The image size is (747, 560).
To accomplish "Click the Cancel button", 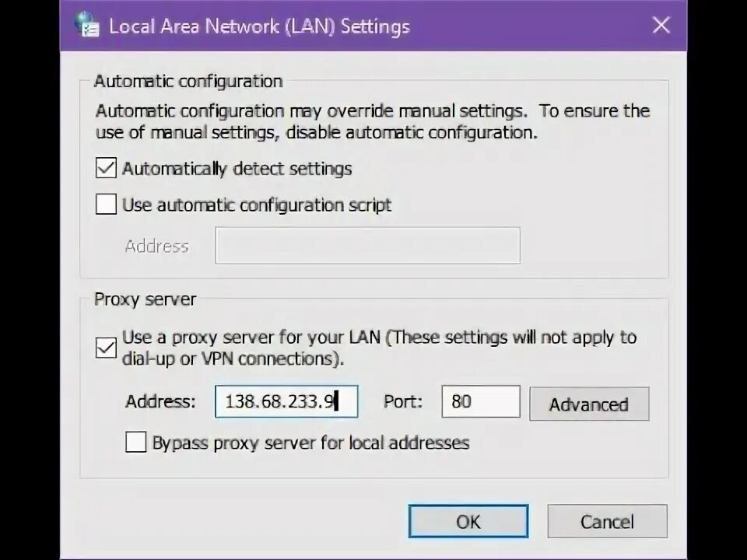I will (608, 521).
